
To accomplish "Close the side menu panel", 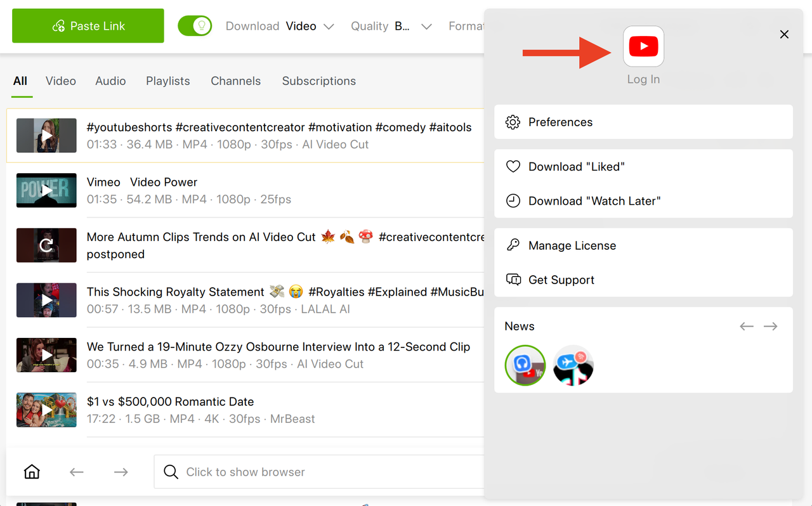I will (784, 34).
